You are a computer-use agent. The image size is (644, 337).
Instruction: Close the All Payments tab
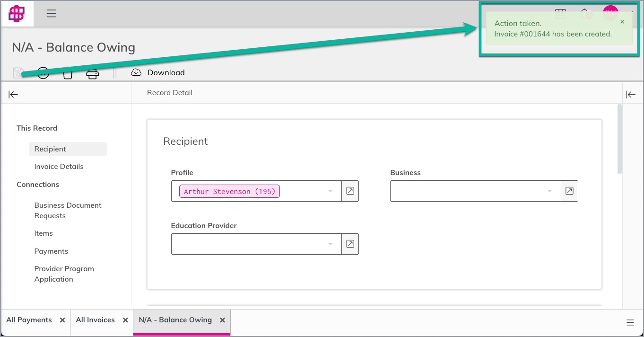[x=62, y=320]
